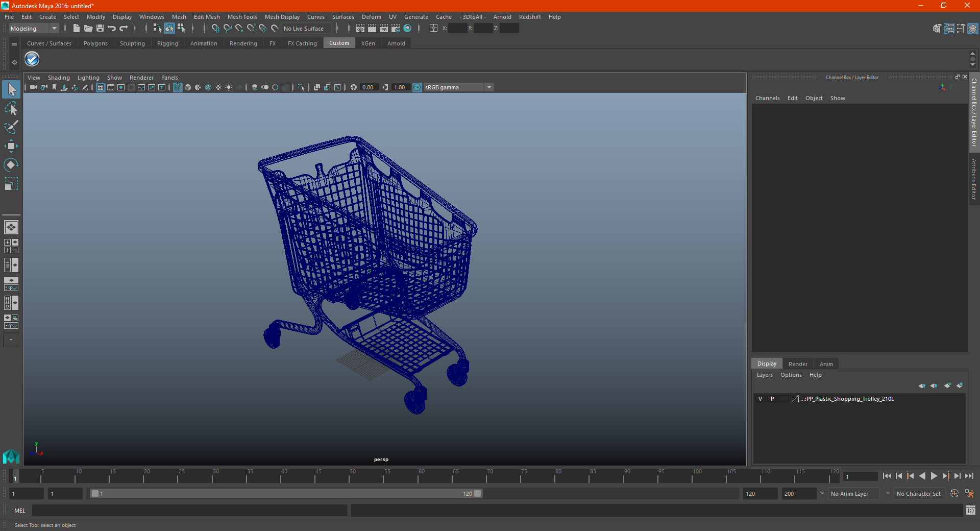
Task: Undo the last action via toolbar arrow
Action: [112, 29]
